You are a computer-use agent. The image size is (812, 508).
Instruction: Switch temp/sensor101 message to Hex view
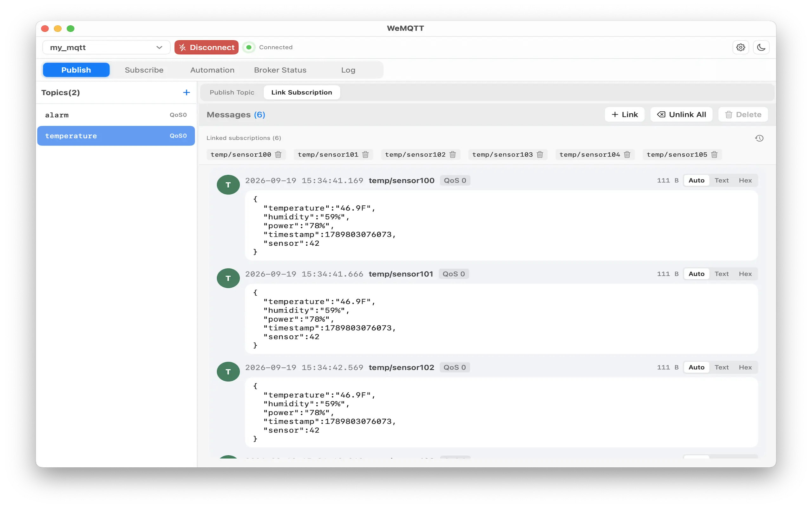(745, 274)
